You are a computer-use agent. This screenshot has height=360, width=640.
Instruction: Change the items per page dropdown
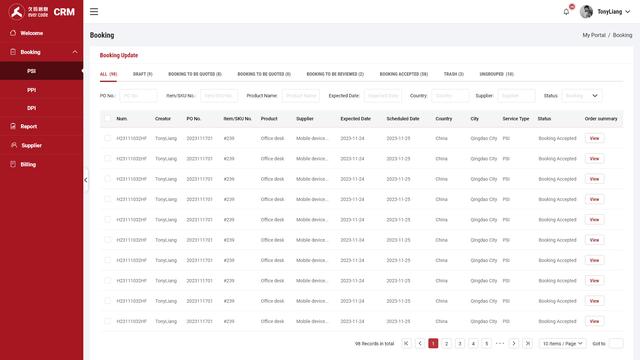562,343
